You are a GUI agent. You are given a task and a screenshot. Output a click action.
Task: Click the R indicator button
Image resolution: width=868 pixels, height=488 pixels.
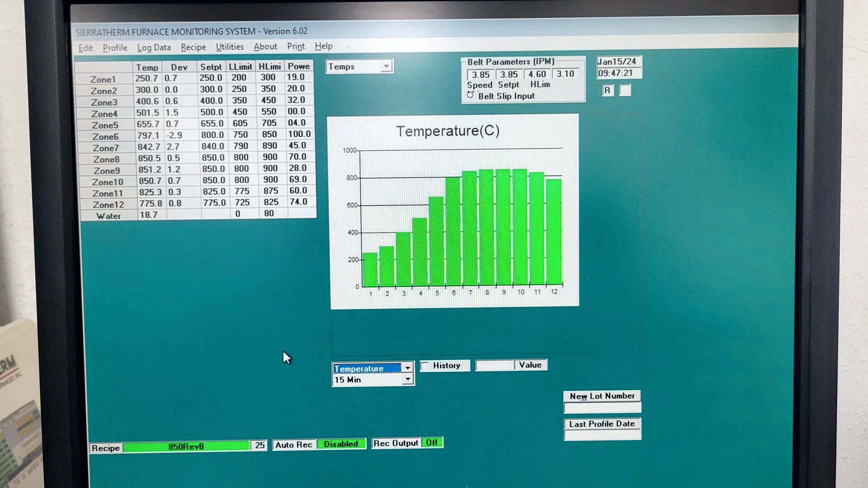point(607,90)
